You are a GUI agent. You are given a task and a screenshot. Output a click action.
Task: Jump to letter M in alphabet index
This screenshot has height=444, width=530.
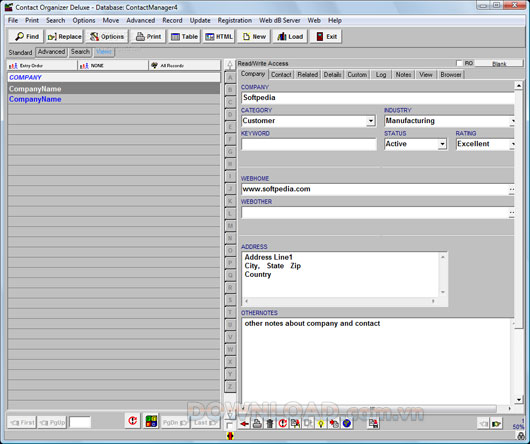click(x=230, y=226)
